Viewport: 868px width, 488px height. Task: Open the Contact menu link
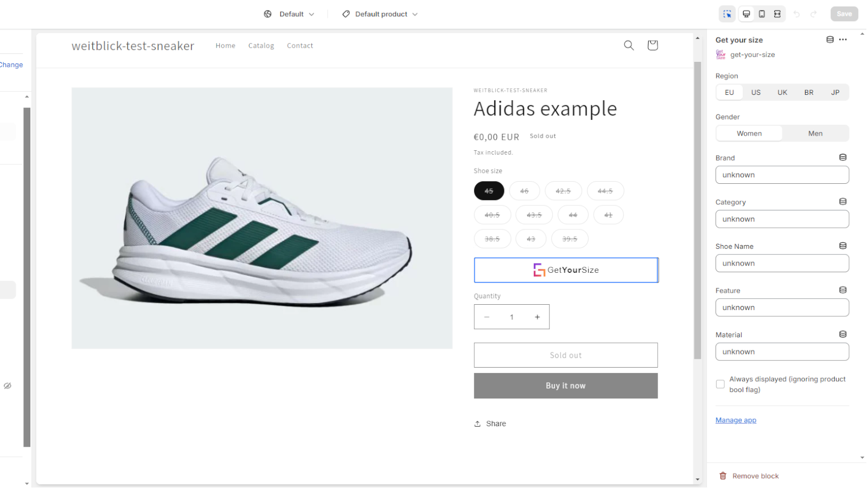pyautogui.click(x=300, y=46)
